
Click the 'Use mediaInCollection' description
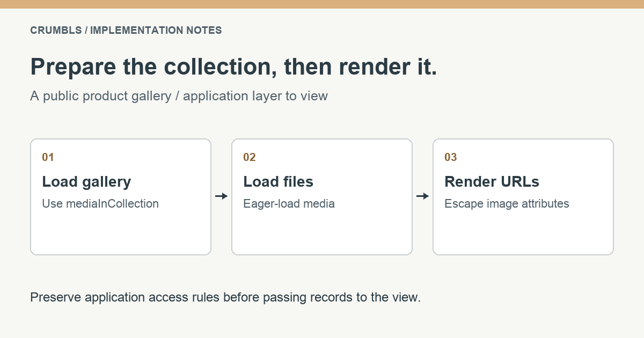tap(100, 204)
